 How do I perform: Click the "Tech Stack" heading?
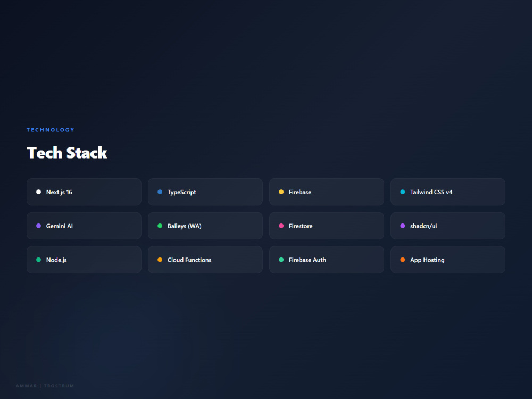point(67,153)
